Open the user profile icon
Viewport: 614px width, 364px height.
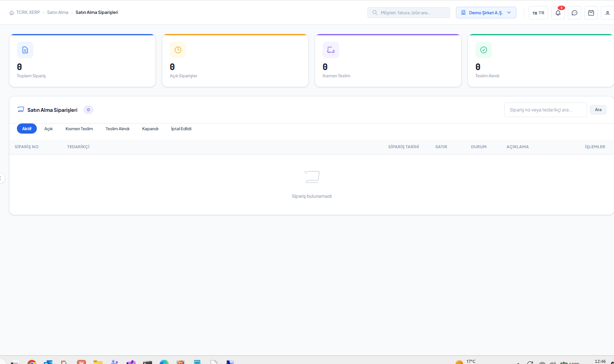coord(608,13)
